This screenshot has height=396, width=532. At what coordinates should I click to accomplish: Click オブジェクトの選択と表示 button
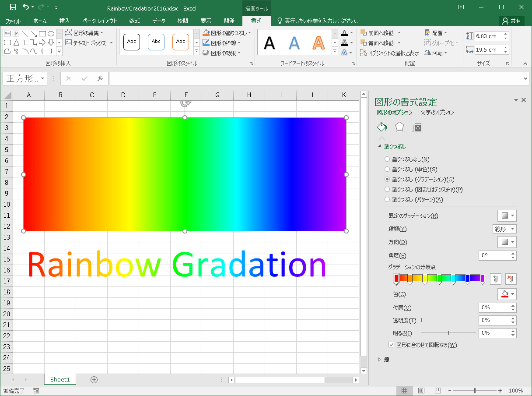click(x=389, y=53)
